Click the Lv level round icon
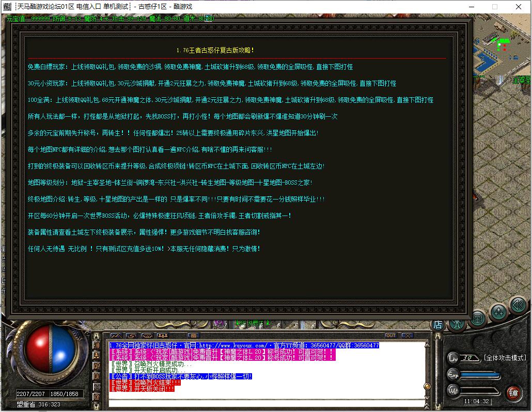The width and height of the screenshot is (532, 412). tap(453, 358)
